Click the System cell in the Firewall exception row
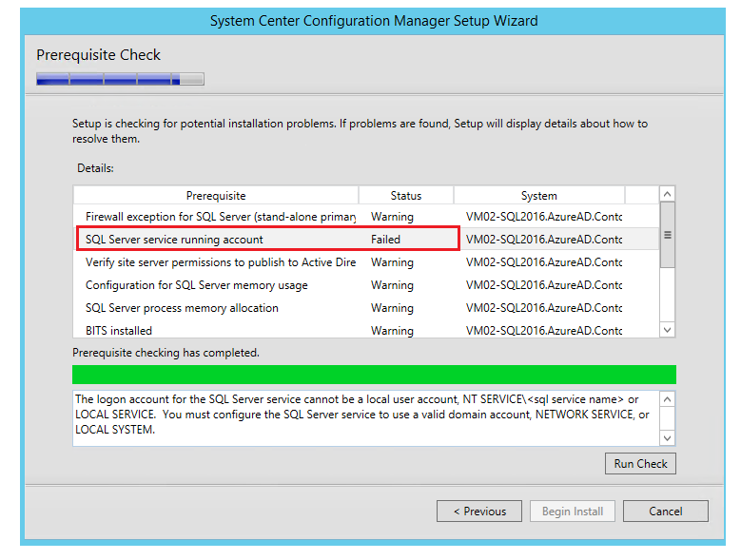Screen dimensions: 741x560 click(544, 217)
